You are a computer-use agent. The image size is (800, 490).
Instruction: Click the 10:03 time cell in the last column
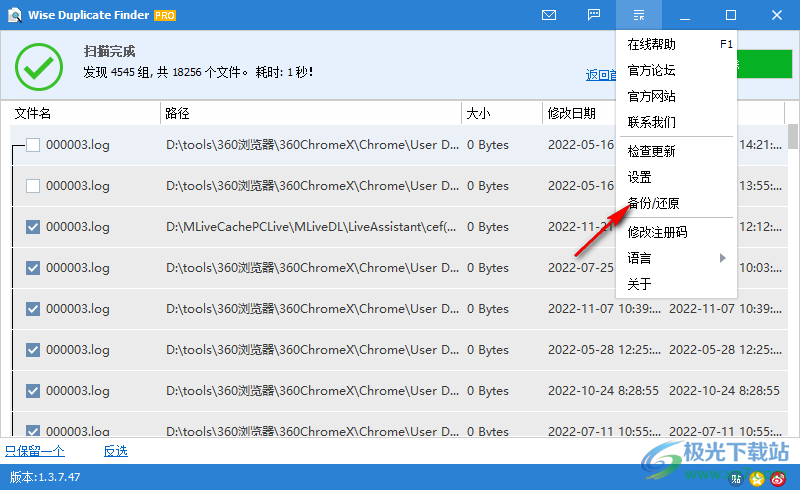tap(760, 267)
